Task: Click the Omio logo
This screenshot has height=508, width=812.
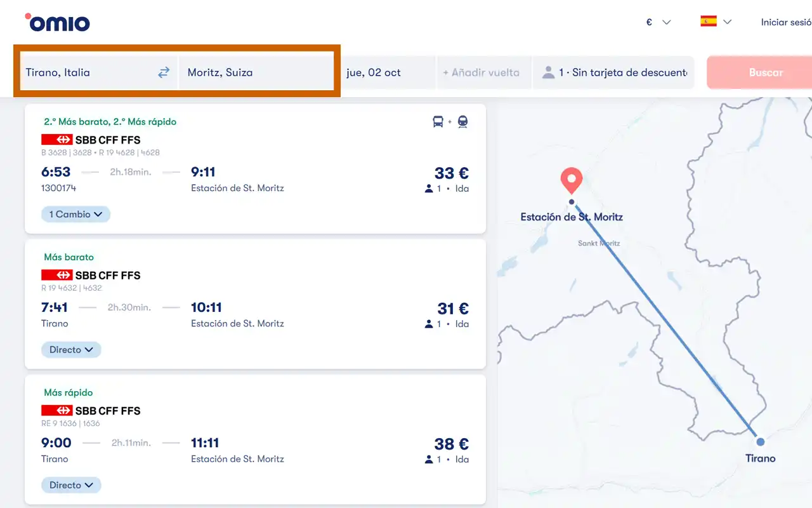Action: (x=58, y=23)
